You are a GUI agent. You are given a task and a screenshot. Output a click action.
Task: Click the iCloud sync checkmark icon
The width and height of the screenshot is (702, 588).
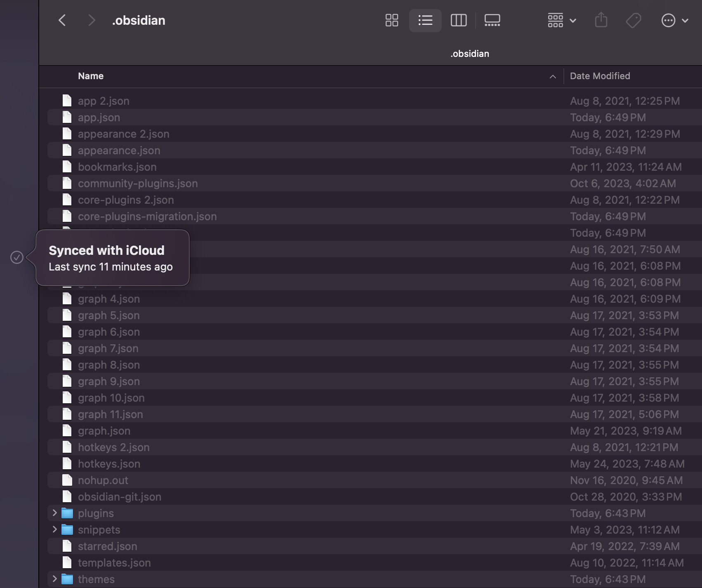(17, 257)
